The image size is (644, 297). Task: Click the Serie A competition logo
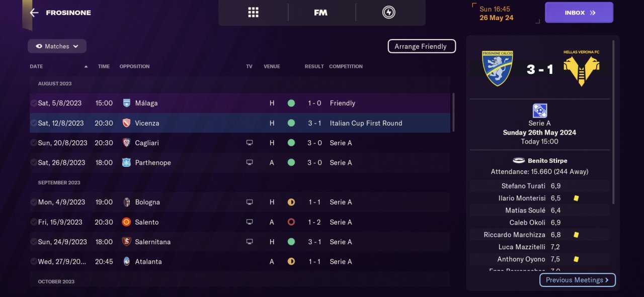pos(539,111)
